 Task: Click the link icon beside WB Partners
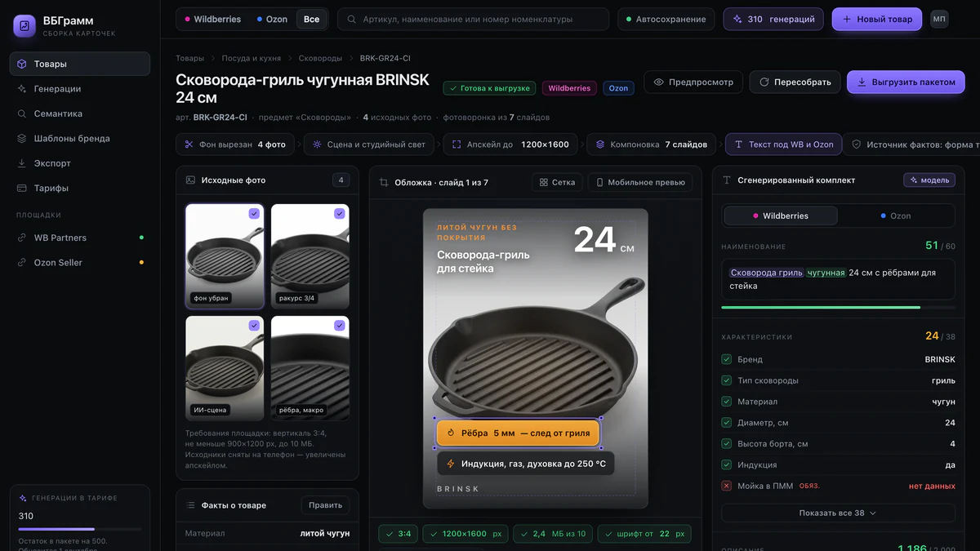22,238
